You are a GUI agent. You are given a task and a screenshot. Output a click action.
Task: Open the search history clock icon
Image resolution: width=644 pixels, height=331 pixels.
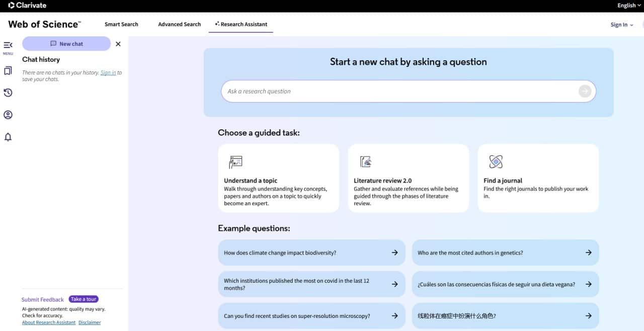coord(8,93)
